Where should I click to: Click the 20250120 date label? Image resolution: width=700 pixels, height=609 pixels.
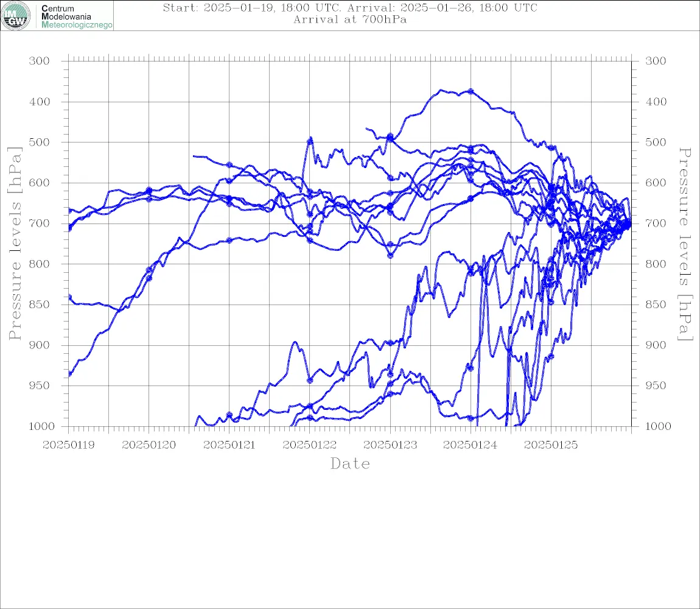coord(149,445)
